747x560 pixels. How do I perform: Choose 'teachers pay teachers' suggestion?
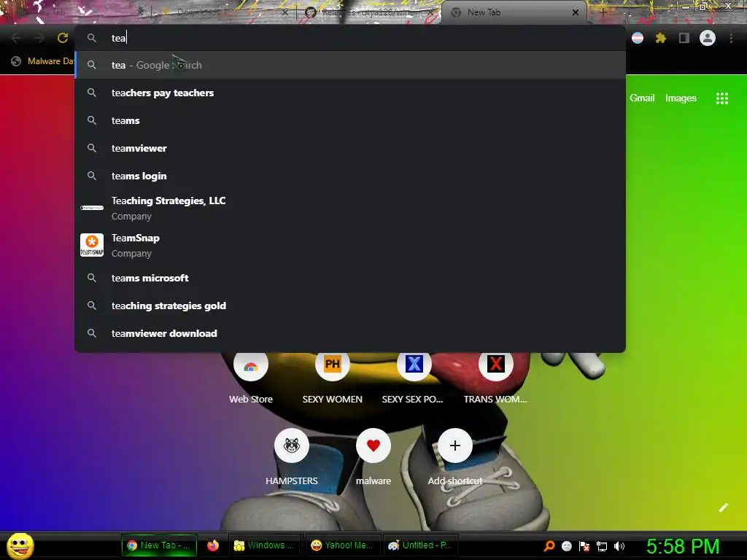tap(350, 93)
